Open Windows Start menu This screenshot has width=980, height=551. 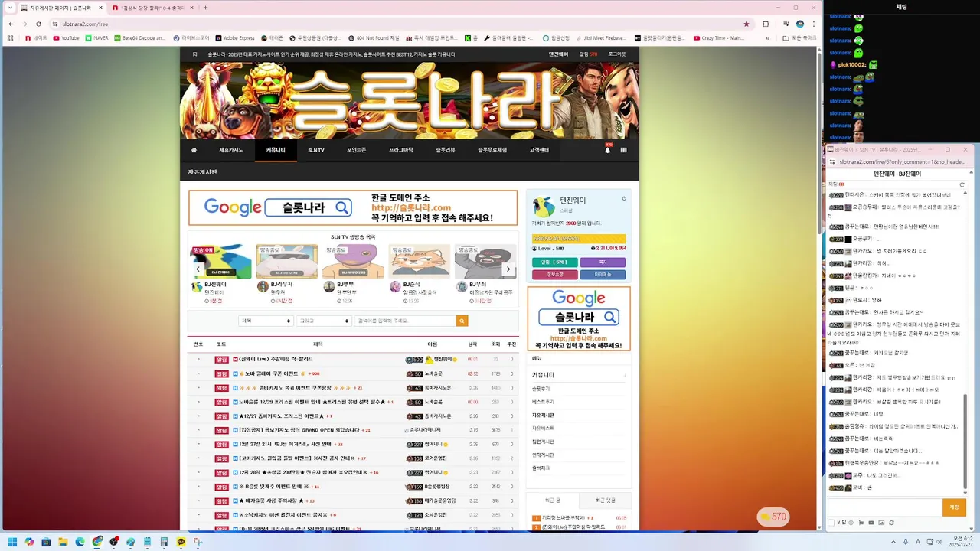pos(12,542)
